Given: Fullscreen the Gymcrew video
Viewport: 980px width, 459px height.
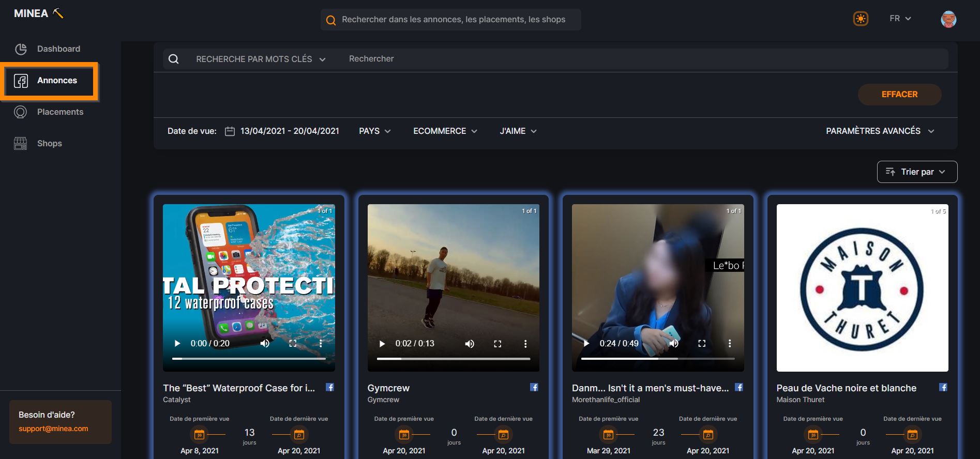Looking at the screenshot, I should (497, 344).
